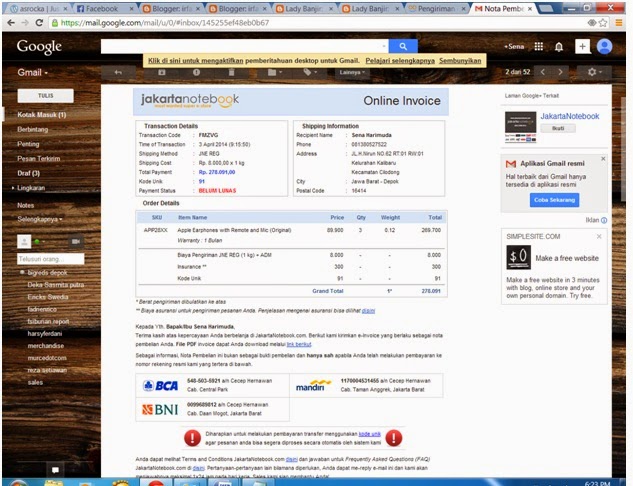The image size is (633, 486).
Task: Click browser back arrow
Action: coord(11,23)
